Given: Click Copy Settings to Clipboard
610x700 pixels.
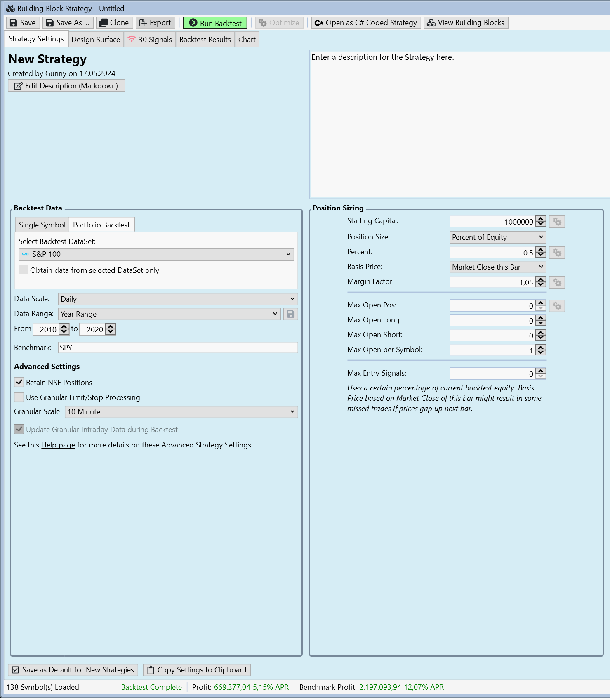Looking at the screenshot, I should tap(197, 669).
